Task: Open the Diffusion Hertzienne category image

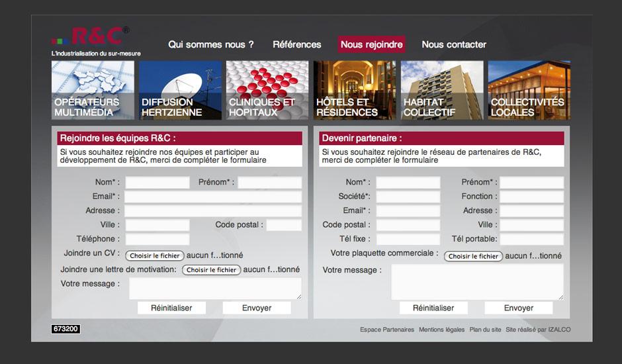Action: pos(180,90)
